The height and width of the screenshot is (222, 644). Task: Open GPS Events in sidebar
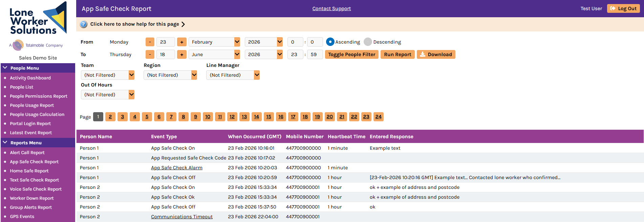[x=22, y=217]
